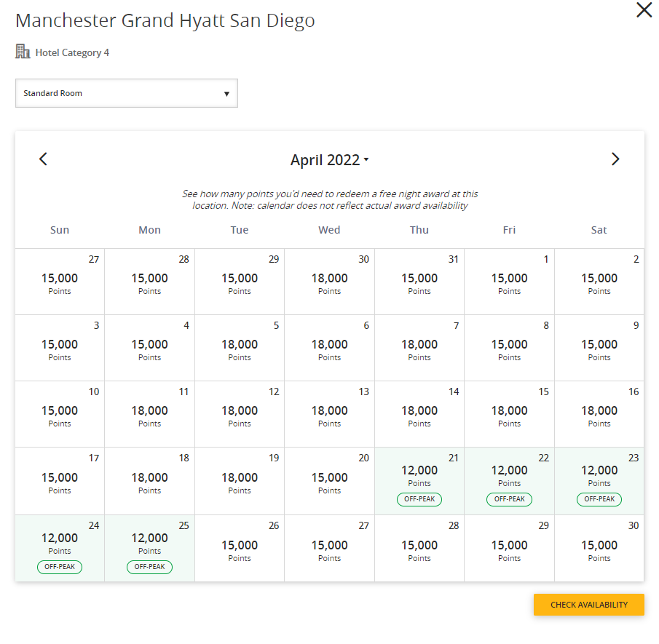The width and height of the screenshot is (659, 644).
Task: Click the Sun column header
Action: (x=60, y=230)
